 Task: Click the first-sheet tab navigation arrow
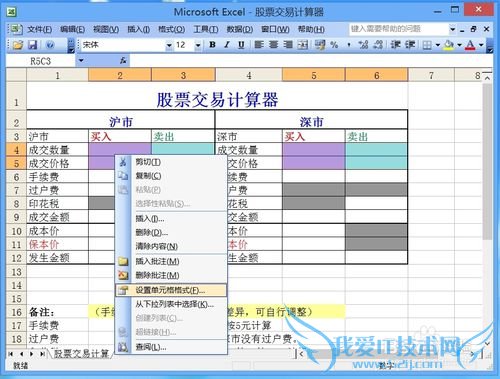[11, 354]
